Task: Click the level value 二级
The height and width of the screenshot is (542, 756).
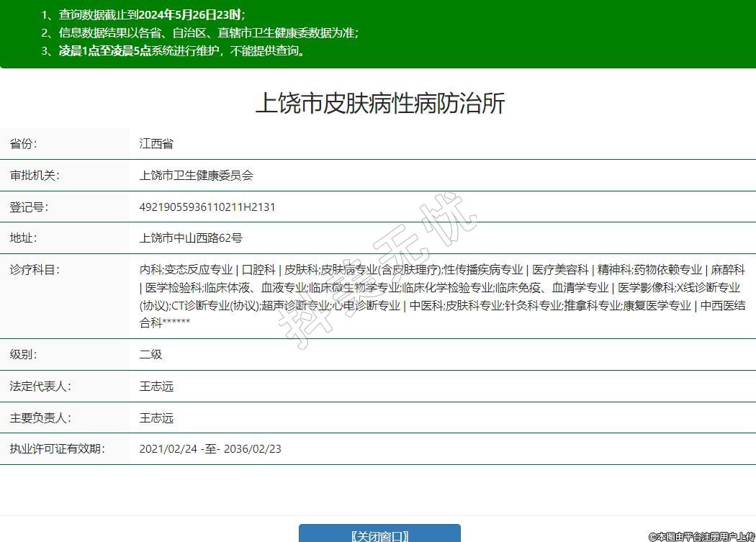Action: coord(150,354)
